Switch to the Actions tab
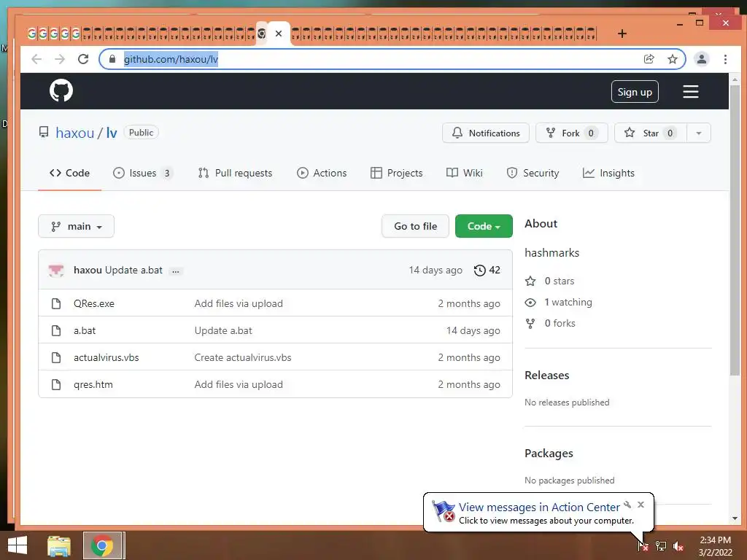The height and width of the screenshot is (560, 747). 322,173
